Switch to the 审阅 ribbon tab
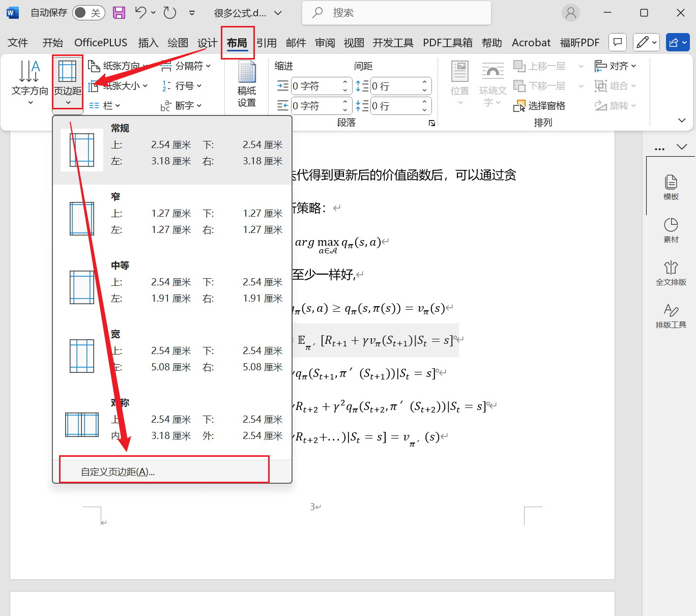The image size is (696, 616). coord(325,43)
